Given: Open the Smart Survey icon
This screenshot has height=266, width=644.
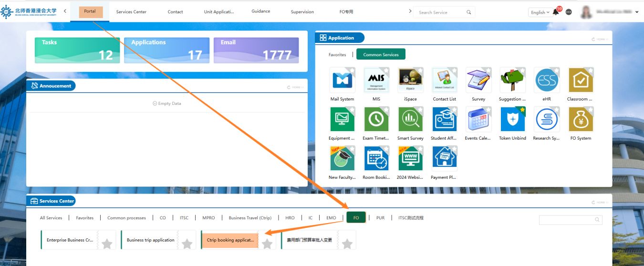Looking at the screenshot, I should tap(410, 119).
